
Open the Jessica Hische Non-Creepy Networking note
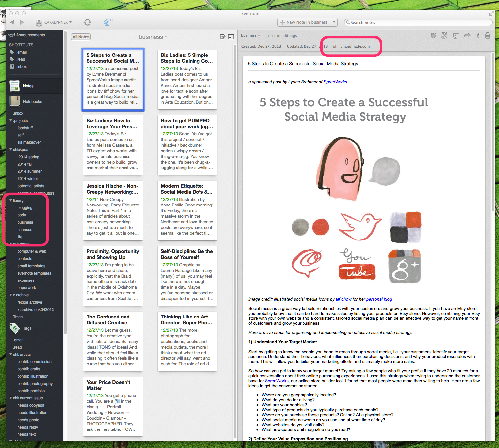pos(113,210)
